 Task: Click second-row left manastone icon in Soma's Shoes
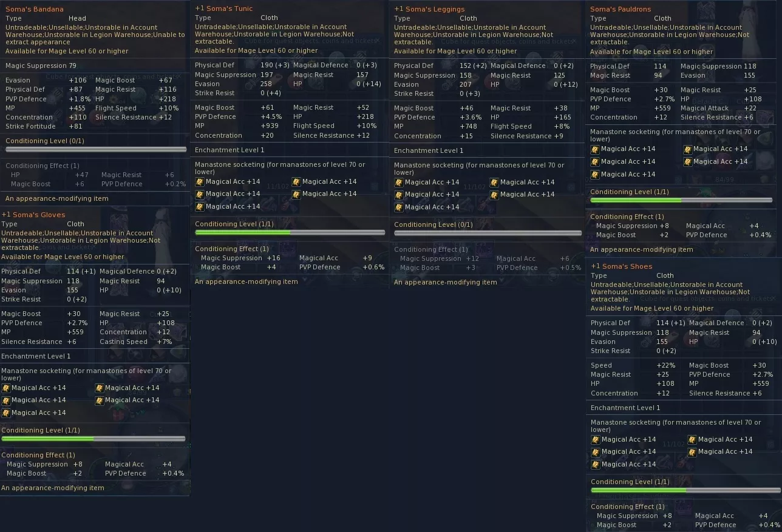tap(596, 452)
